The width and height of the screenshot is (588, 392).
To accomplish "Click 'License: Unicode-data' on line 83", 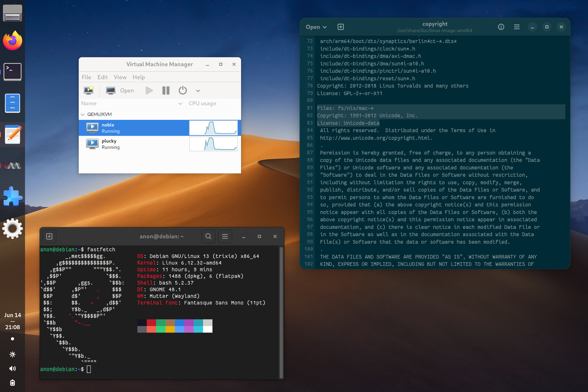I will (348, 123).
